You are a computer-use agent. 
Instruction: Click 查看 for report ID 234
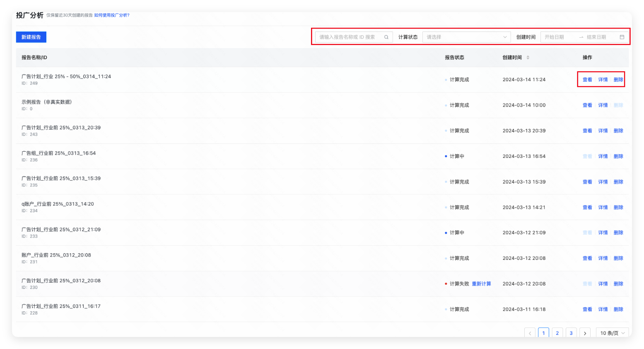point(587,207)
